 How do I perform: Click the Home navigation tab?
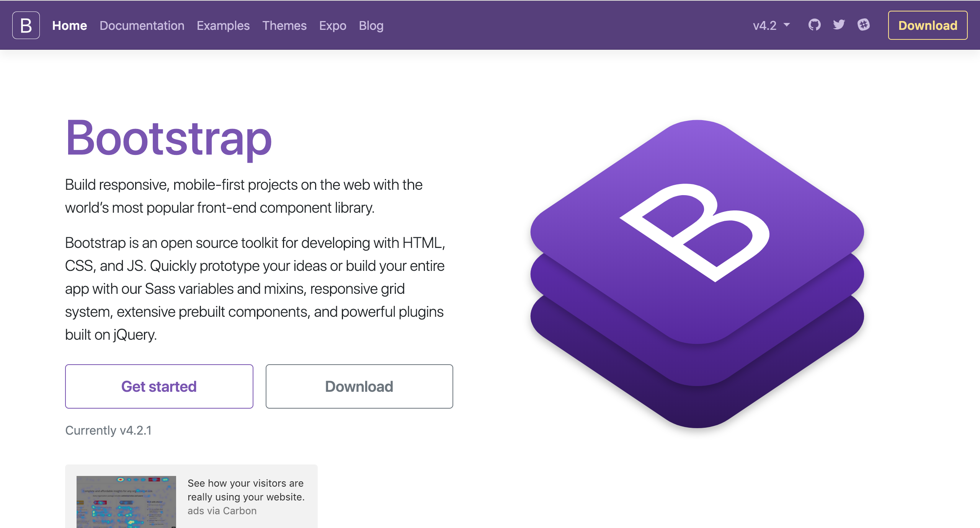(70, 25)
